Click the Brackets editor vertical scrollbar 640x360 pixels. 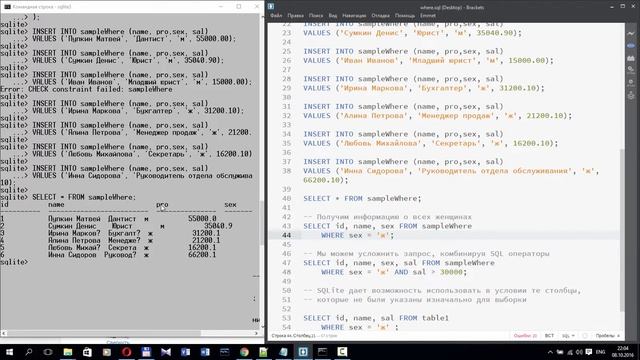coord(622,229)
